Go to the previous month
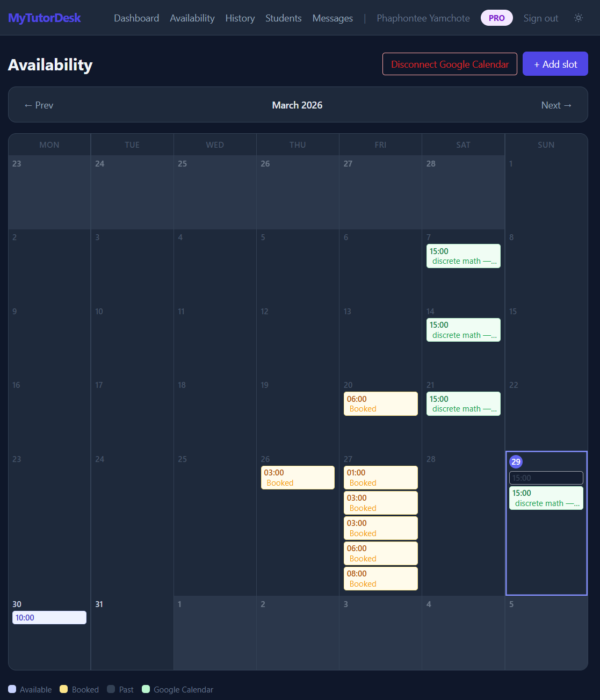600x700 pixels. point(38,105)
